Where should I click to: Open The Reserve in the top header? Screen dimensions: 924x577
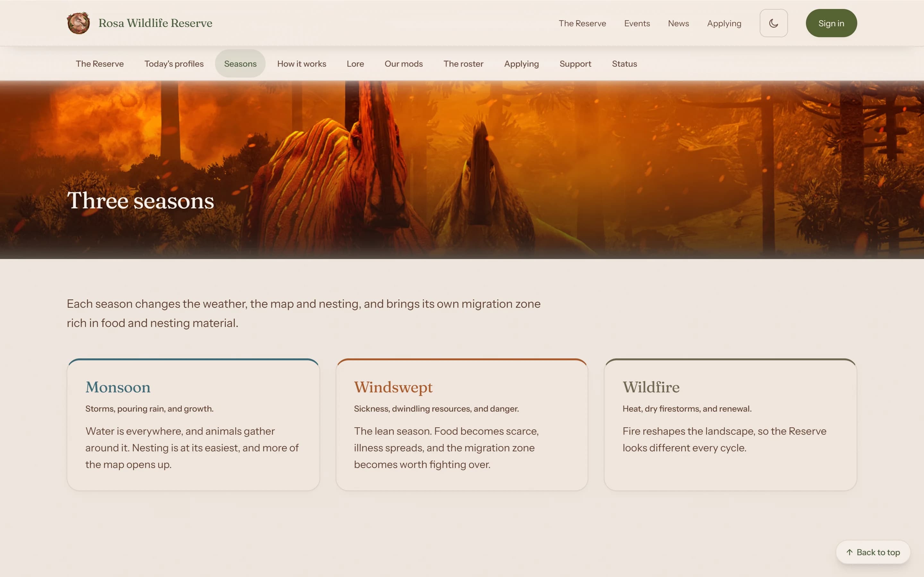point(582,23)
